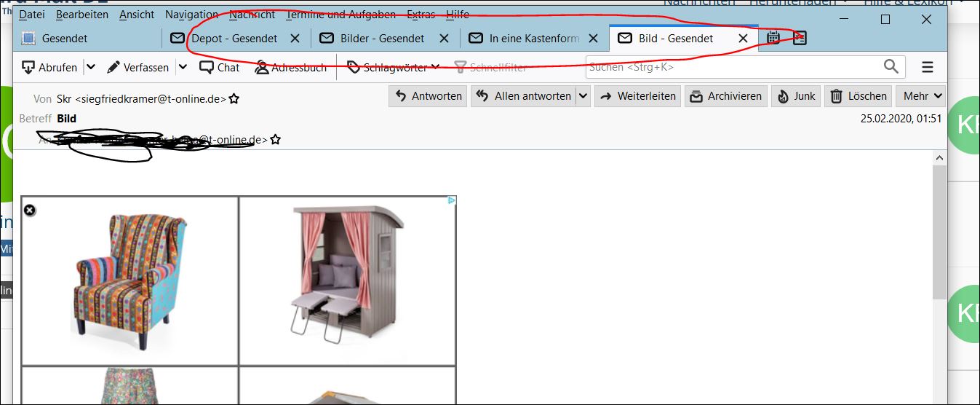
Task: Expand the Allen antworten dropdown arrow
Action: coord(583,95)
